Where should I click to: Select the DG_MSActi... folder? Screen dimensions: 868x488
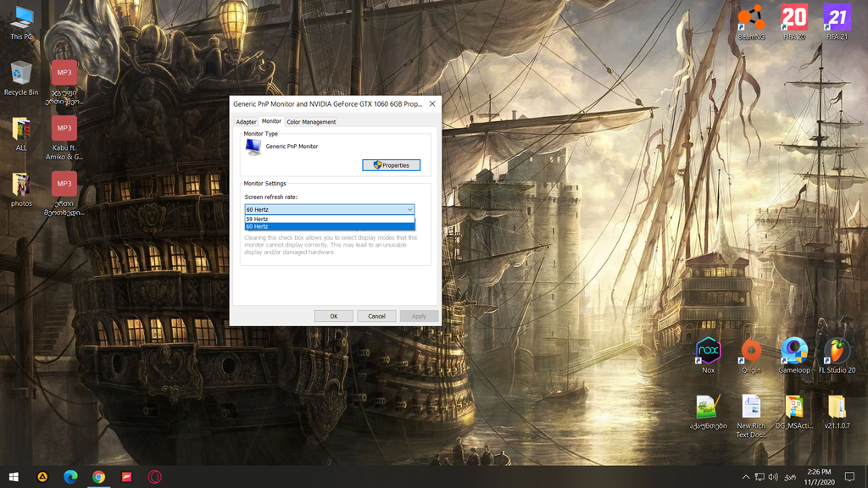(794, 412)
